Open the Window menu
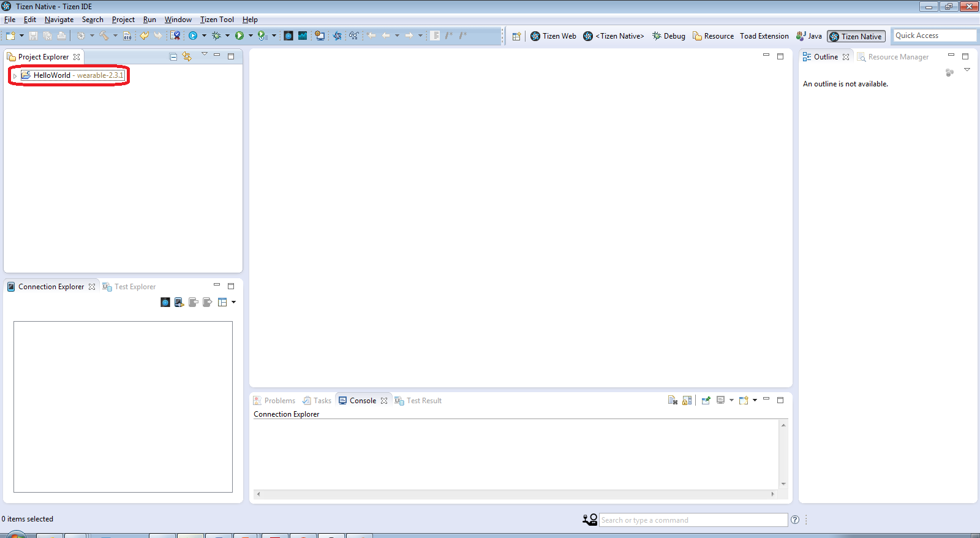 (178, 20)
